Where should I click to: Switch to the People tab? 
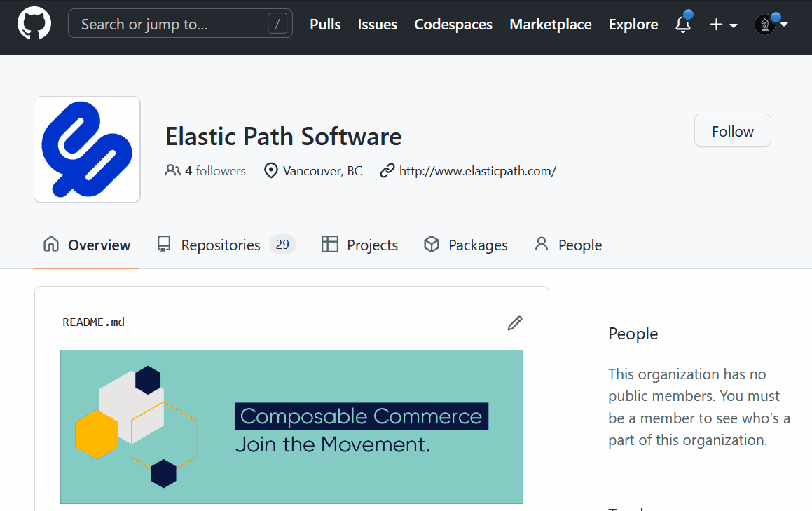568,245
